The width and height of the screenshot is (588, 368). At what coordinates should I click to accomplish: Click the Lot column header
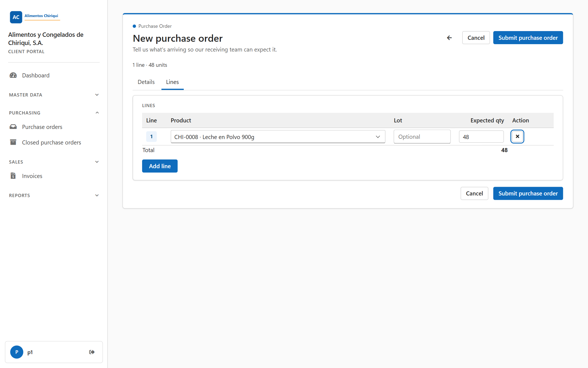[398, 120]
